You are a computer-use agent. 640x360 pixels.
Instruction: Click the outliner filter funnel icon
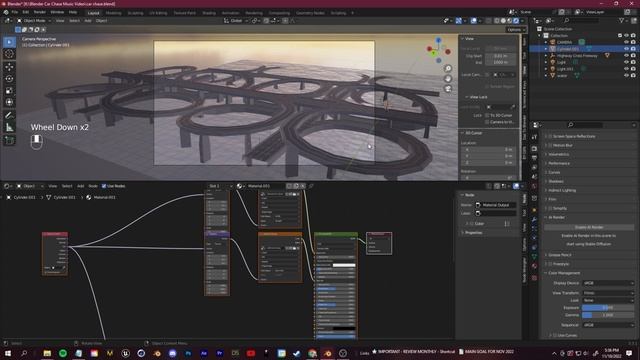(x=622, y=20)
